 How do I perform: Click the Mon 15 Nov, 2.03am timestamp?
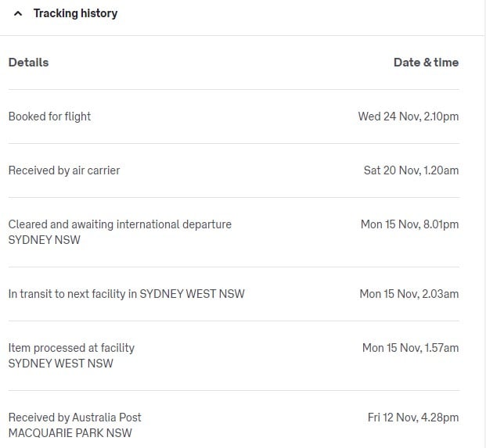pos(409,294)
